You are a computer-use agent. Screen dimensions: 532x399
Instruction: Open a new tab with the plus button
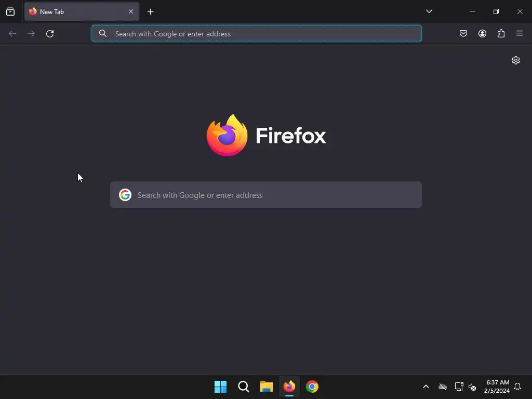(150, 12)
